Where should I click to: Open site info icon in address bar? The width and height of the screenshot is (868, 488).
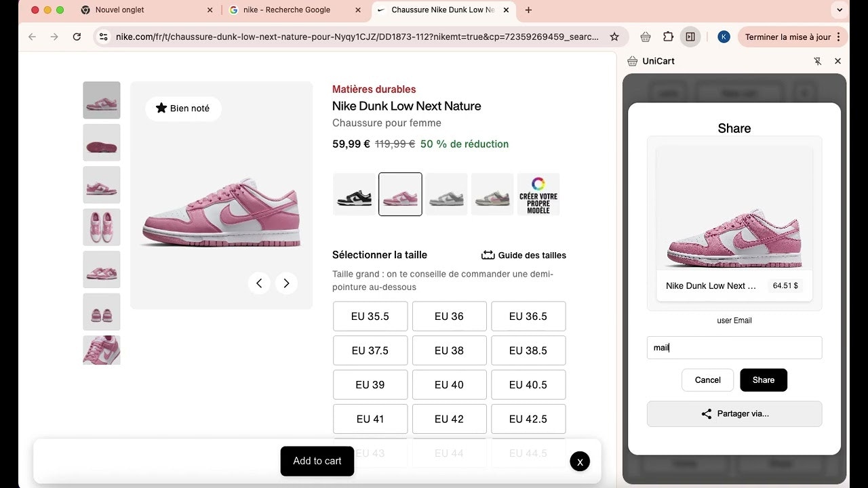click(103, 37)
